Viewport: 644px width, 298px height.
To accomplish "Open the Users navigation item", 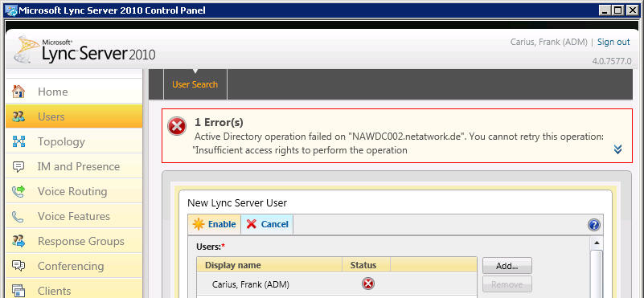I will 74,116.
